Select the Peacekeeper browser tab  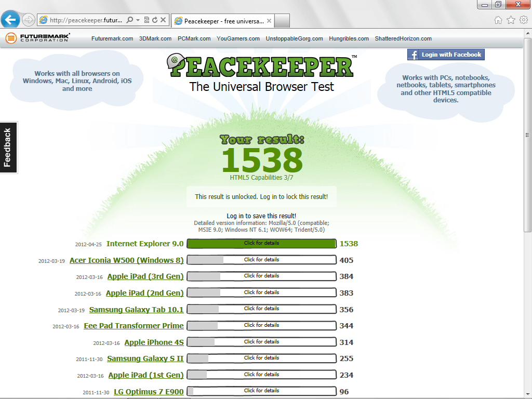pyautogui.click(x=223, y=21)
